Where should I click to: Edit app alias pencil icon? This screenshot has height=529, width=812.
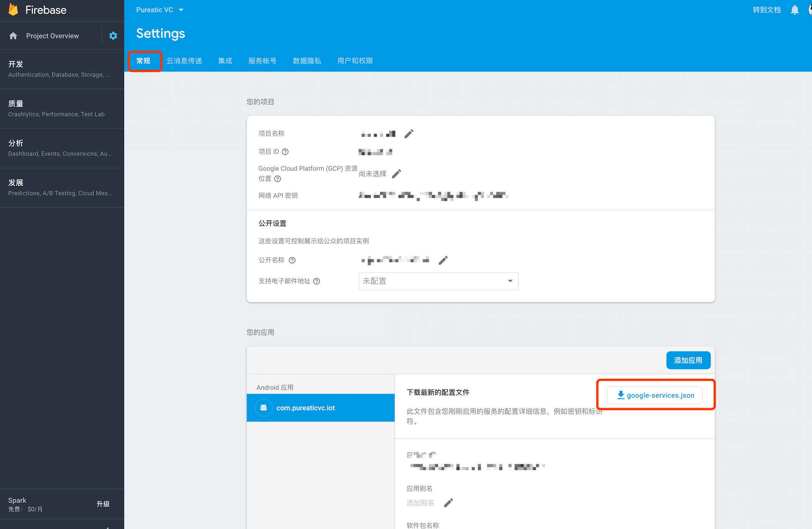pyautogui.click(x=448, y=503)
